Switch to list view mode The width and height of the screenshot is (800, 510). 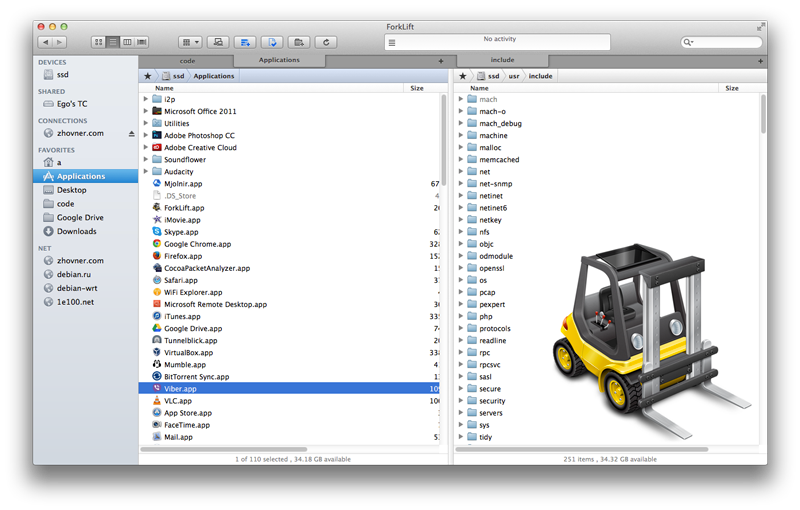click(113, 42)
